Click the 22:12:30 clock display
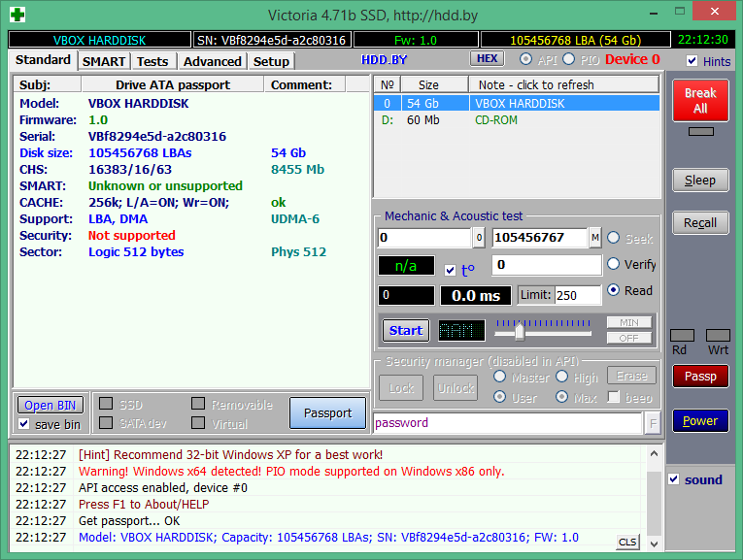Viewport: 743px width, 560px height. pos(703,40)
